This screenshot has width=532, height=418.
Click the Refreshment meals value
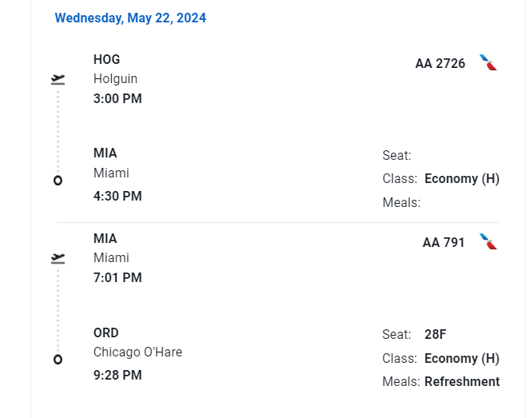click(x=463, y=382)
